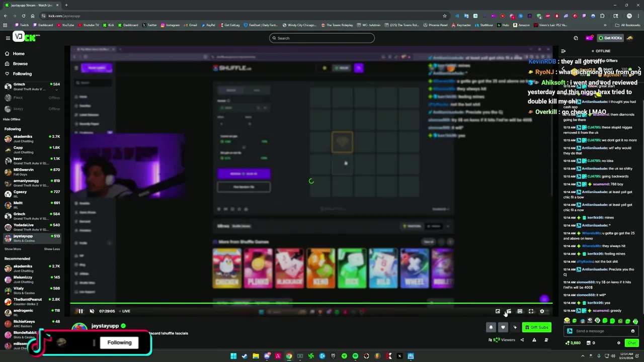This screenshot has height=362, width=644.
Task: Select Vitaly in the Recommended list
Action: tap(32, 291)
